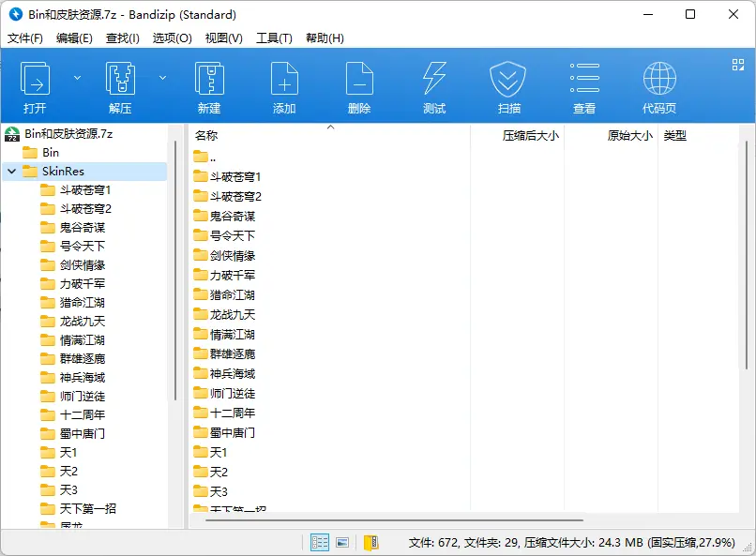
Task: Open the 工具(T) menu
Action: (274, 38)
